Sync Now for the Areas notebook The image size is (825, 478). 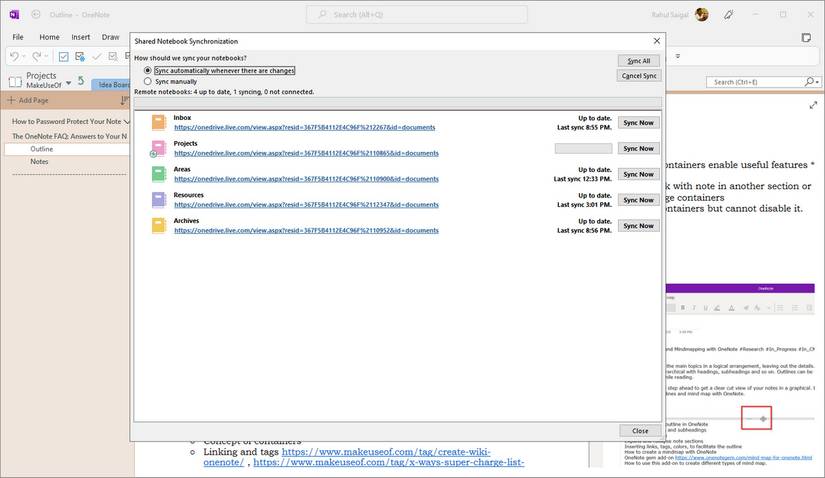(x=638, y=174)
